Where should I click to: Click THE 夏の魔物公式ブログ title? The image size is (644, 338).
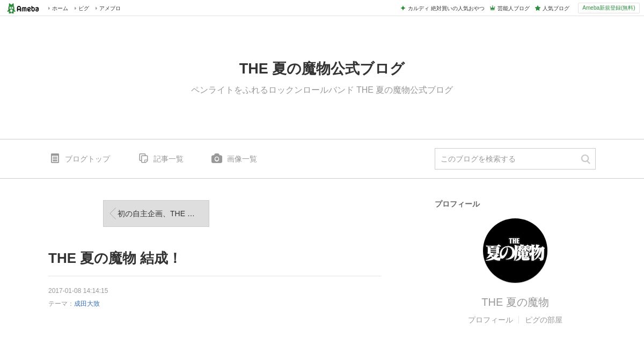click(x=322, y=69)
